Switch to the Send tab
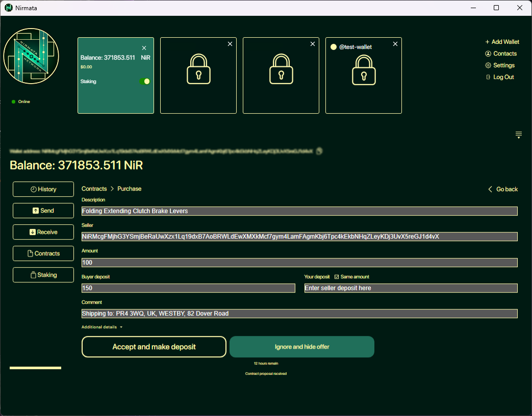 click(43, 211)
